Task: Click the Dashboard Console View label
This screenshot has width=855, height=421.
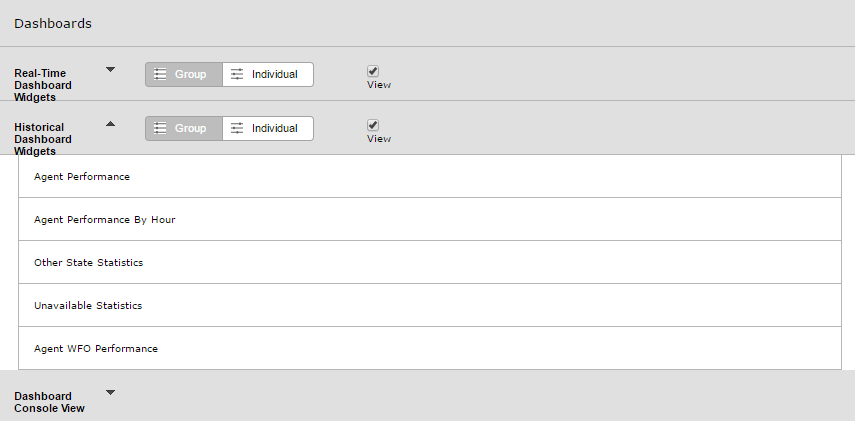Action: pyautogui.click(x=49, y=402)
